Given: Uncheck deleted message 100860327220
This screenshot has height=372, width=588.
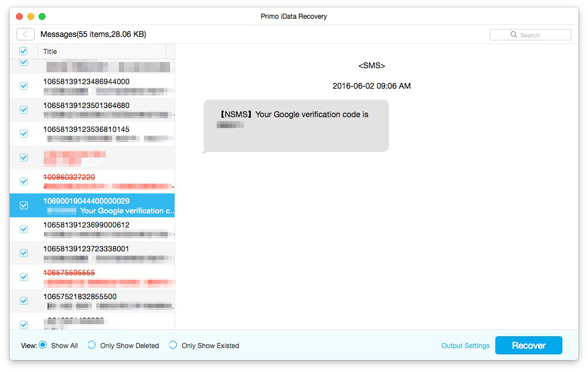Looking at the screenshot, I should pyautogui.click(x=24, y=181).
